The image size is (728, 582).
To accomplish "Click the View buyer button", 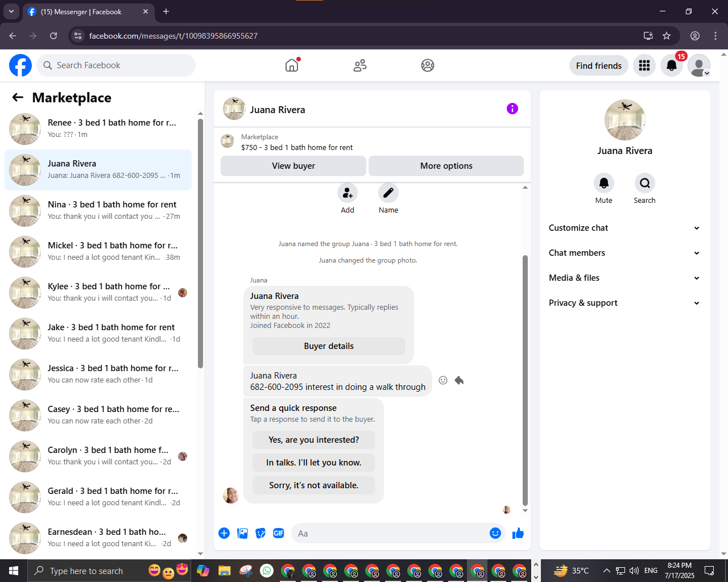I will 293,166.
